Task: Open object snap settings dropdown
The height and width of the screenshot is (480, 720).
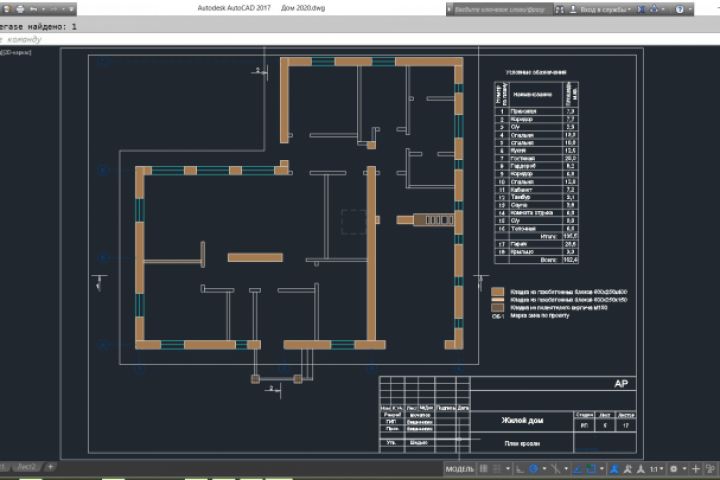Action: pos(602,469)
